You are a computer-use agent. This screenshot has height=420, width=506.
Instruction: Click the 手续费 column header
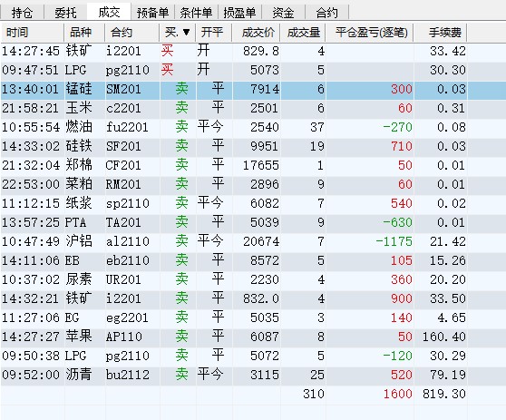click(441, 33)
